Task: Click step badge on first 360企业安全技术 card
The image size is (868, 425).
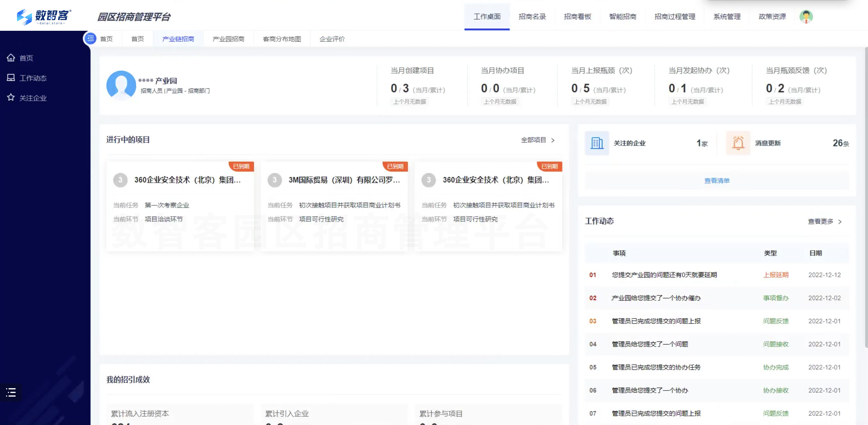Action: (x=120, y=180)
